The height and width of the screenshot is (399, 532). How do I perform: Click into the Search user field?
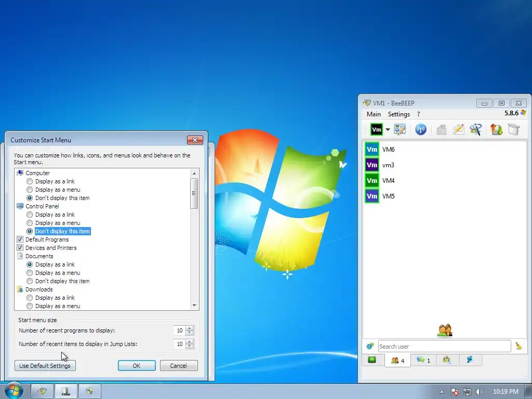[x=445, y=346]
